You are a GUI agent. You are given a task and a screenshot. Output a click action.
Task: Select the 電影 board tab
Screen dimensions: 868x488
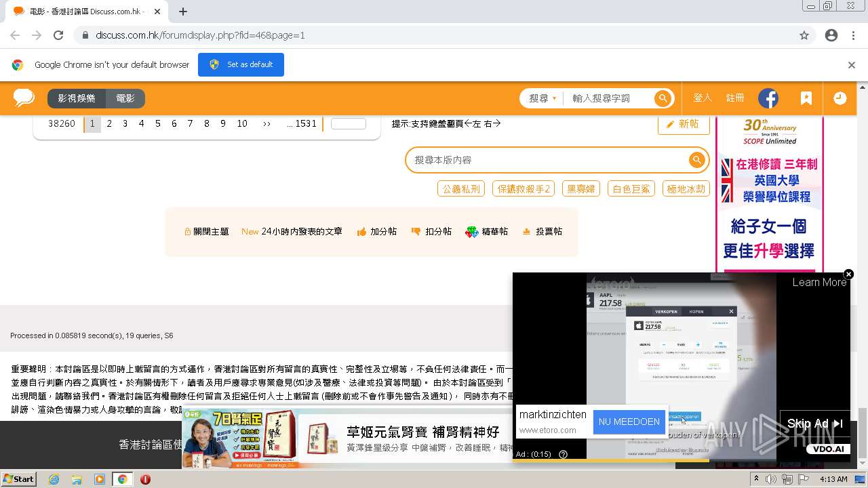pos(125,98)
